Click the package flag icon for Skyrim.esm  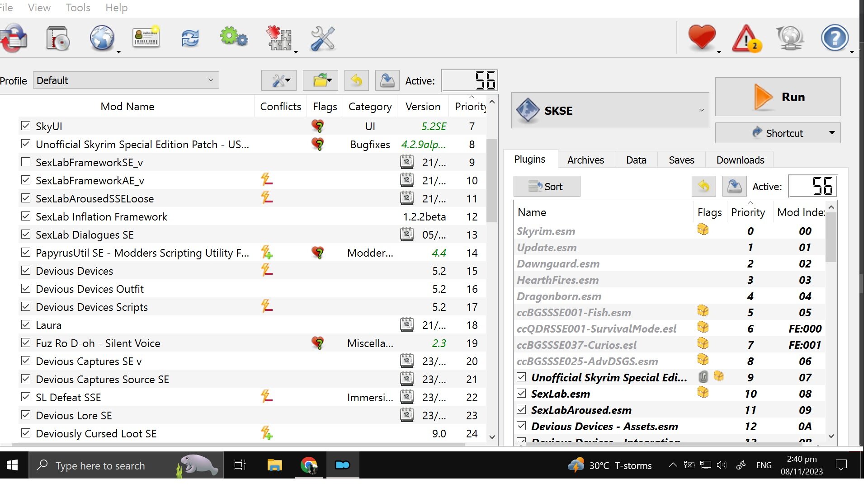point(703,230)
